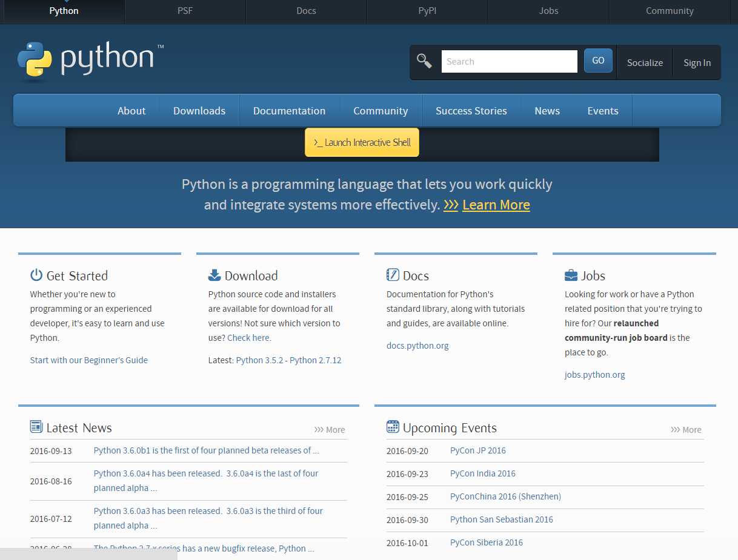Viewport: 738px width, 560px height.
Task: Click the power icon next to Get Started
Action: pos(36,275)
